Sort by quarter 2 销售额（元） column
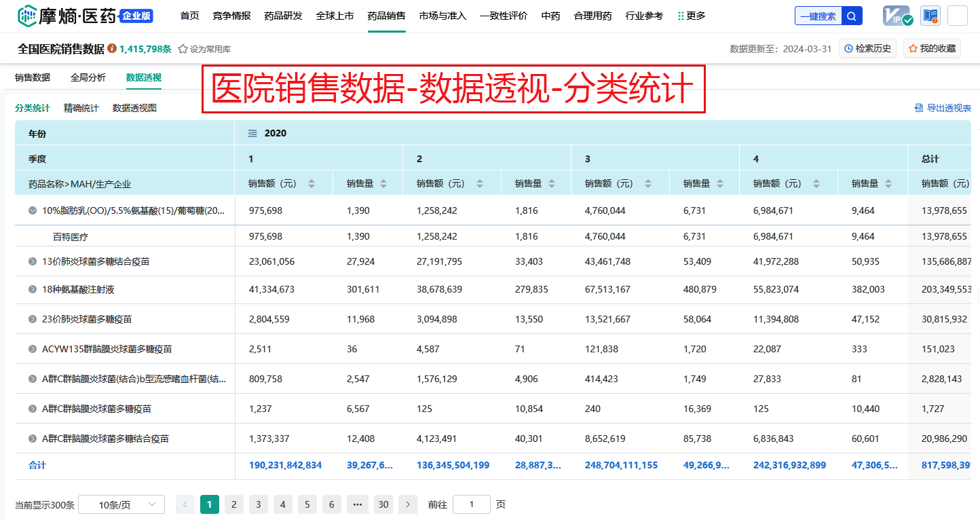This screenshot has width=980, height=520. 480,183
